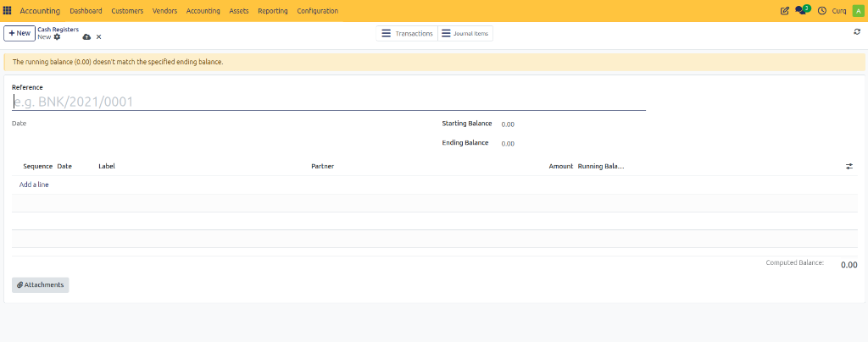
Task: Focus the Reference input field
Action: pos(329,102)
